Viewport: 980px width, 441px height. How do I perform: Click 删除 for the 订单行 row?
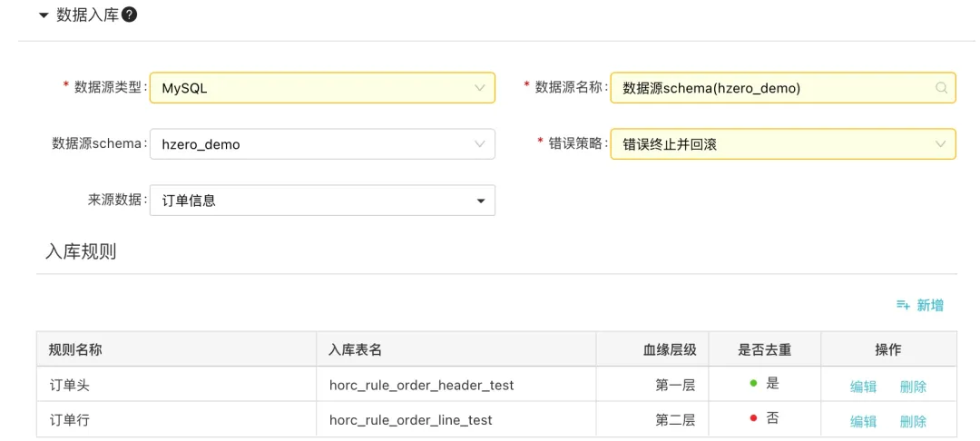pos(913,421)
